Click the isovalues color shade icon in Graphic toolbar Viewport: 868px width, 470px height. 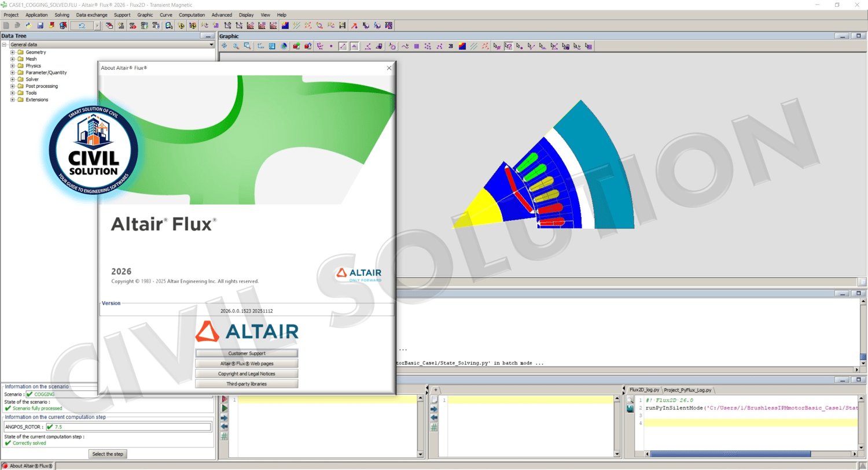point(462,46)
